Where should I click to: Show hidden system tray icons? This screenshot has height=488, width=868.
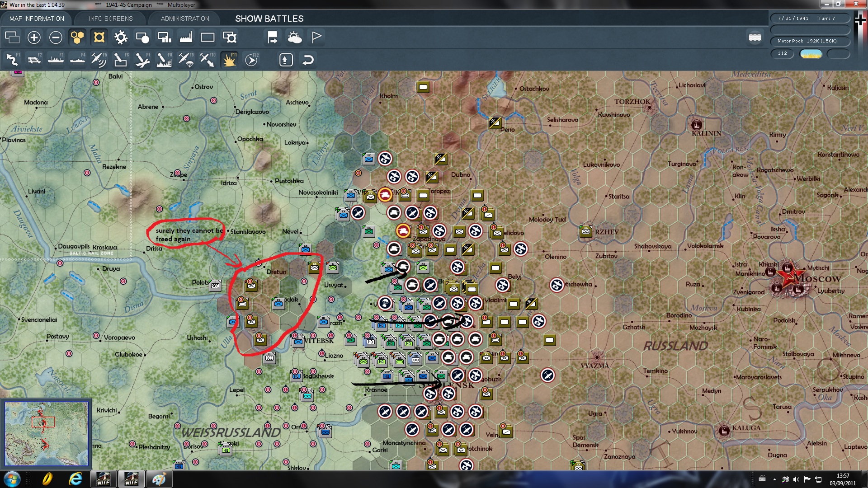point(775,479)
